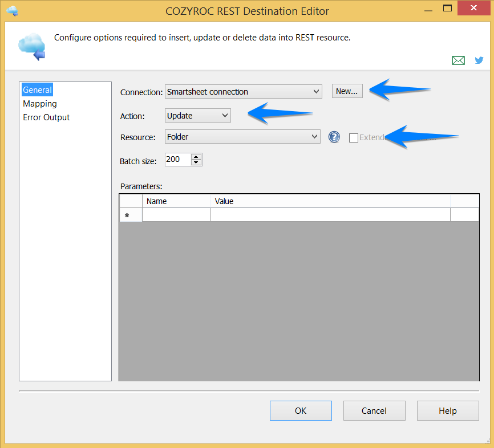Open the Resource dropdown showing Folder
Viewport: 494px width, 448px height.
[242, 137]
